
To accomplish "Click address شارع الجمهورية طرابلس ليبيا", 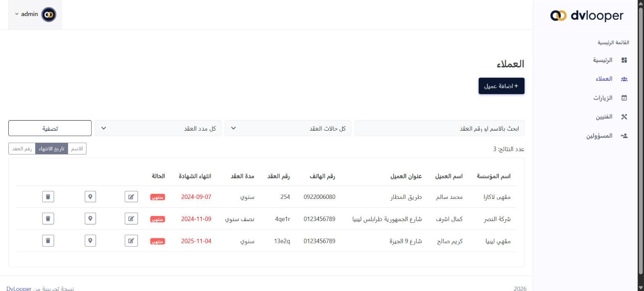I will click(387, 219).
